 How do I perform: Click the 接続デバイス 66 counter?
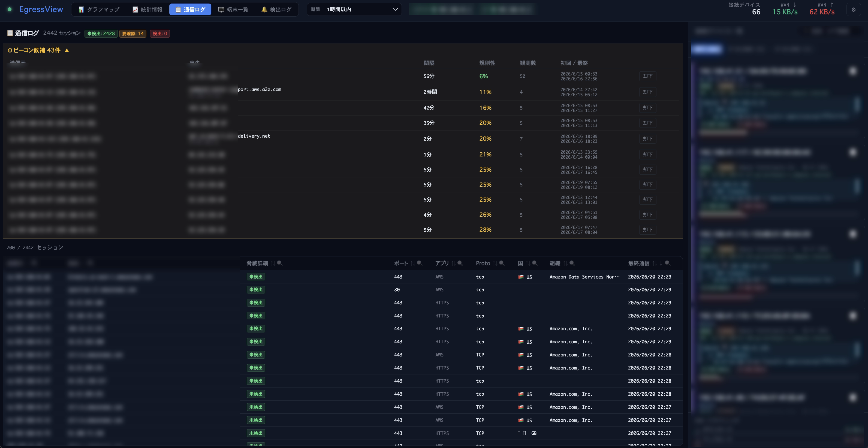pyautogui.click(x=744, y=9)
